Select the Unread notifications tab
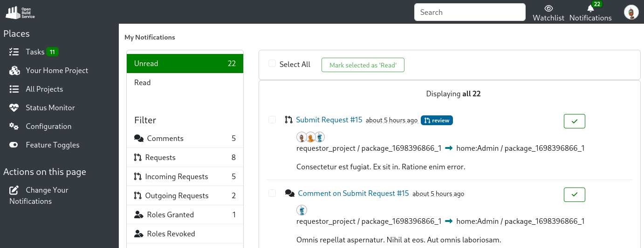644x248 pixels. 185,64
